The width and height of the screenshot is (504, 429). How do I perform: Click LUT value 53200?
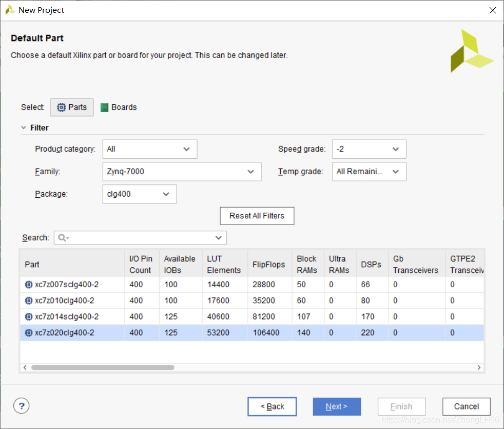[x=218, y=333]
